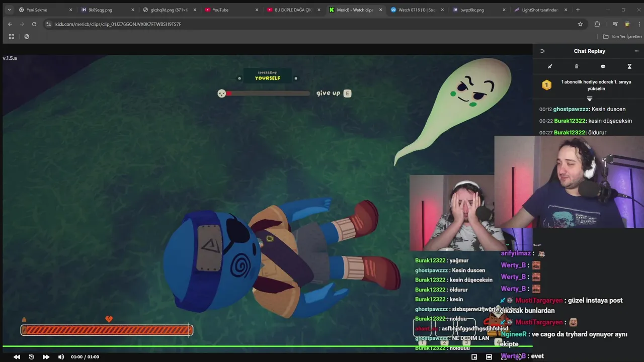Open the Tüm Yer İşaretleri bookmarks folder
The width and height of the screenshot is (644, 362).
click(x=622, y=36)
